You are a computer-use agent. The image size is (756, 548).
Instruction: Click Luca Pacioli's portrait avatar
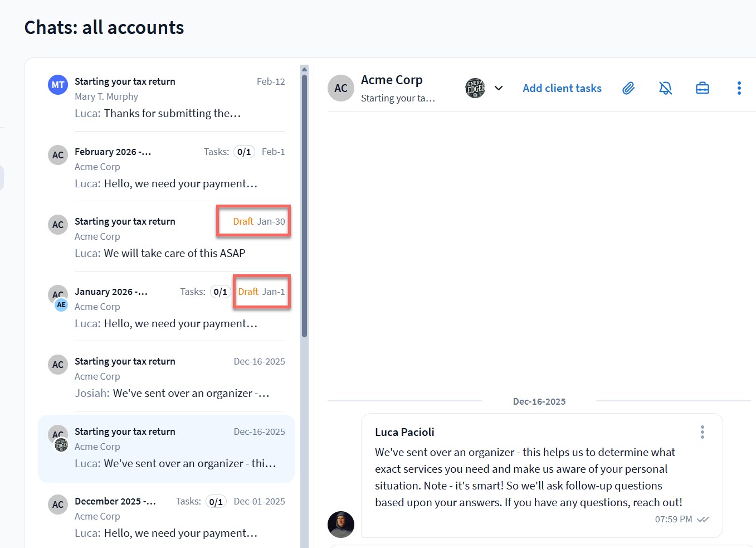341,524
